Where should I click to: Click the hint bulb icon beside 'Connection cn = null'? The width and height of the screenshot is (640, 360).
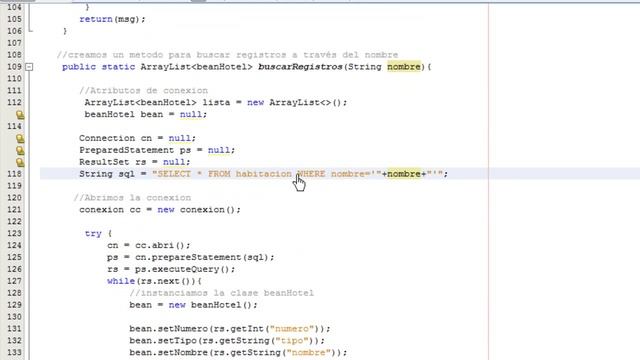(20, 138)
